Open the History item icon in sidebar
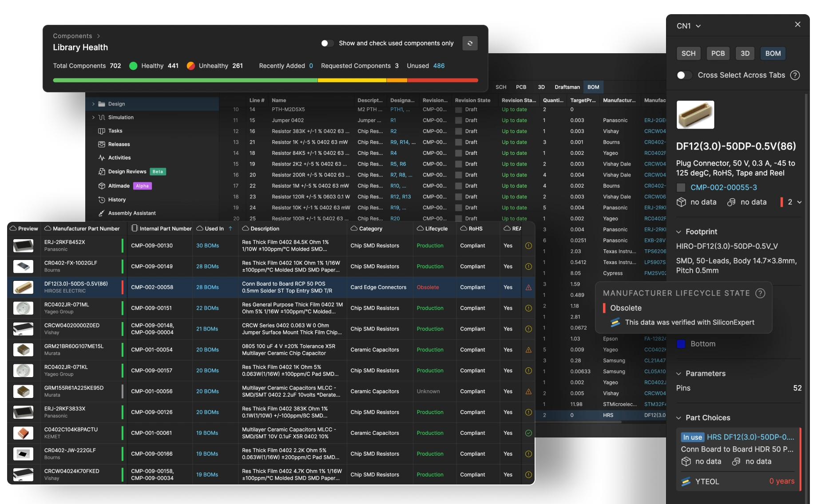Image resolution: width=817 pixels, height=504 pixels. pos(102,200)
